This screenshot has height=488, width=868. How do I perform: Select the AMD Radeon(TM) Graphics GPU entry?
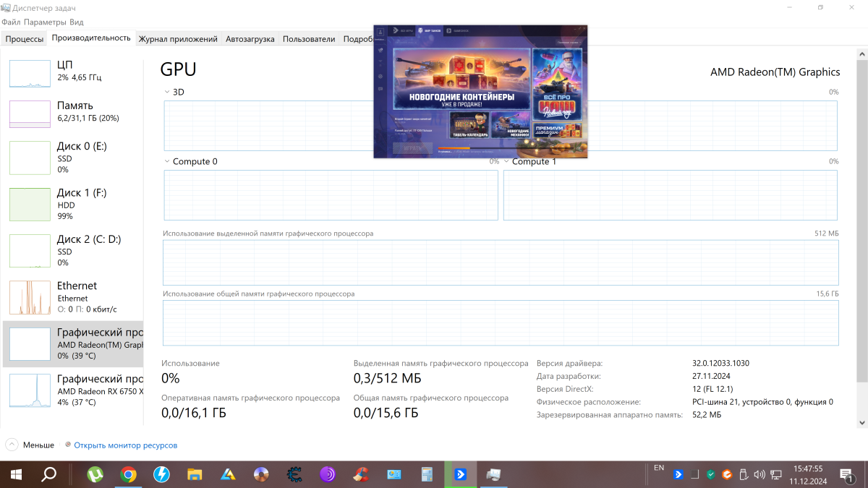(73, 344)
